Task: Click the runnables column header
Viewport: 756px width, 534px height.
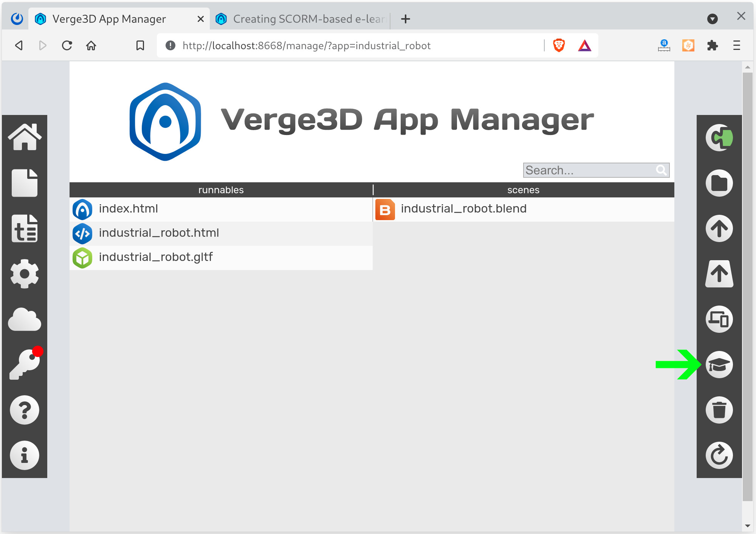Action: (x=221, y=190)
